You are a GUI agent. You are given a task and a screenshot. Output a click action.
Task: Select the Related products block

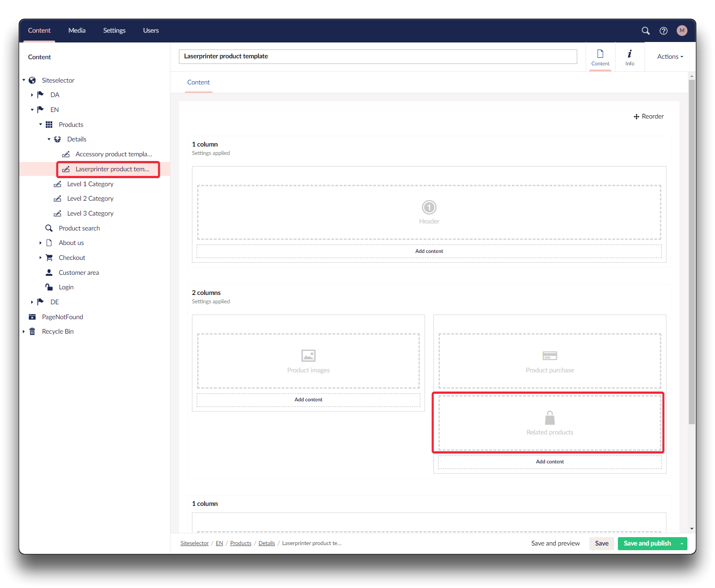550,423
